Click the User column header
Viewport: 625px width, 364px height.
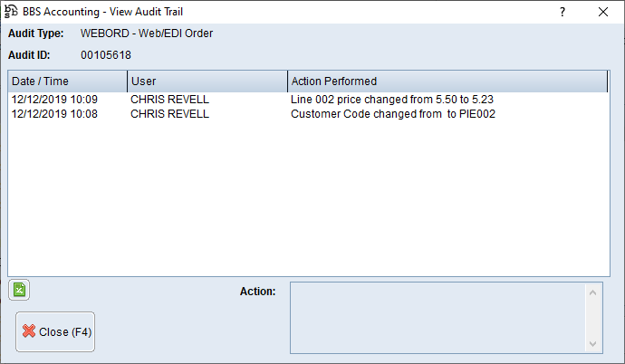pos(207,81)
